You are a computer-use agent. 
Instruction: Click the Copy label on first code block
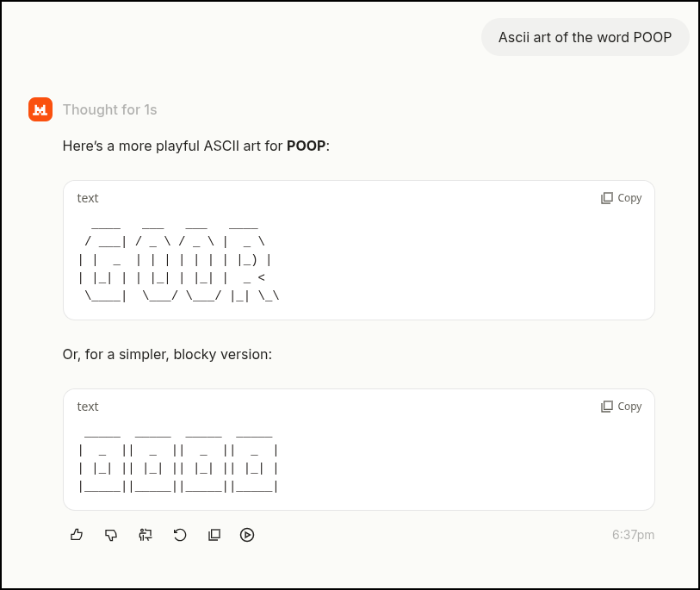pos(629,198)
